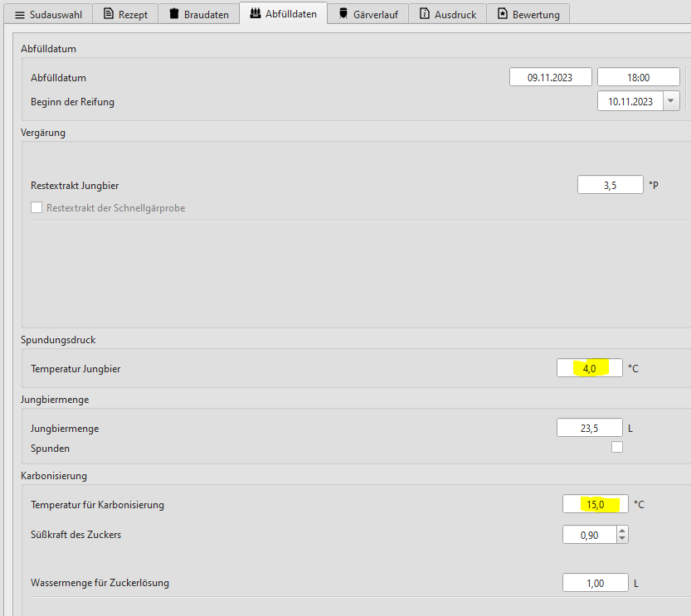Viewport: 691px width, 616px height.
Task: Open the Beginn der Reifung date dropdown
Action: coord(671,101)
